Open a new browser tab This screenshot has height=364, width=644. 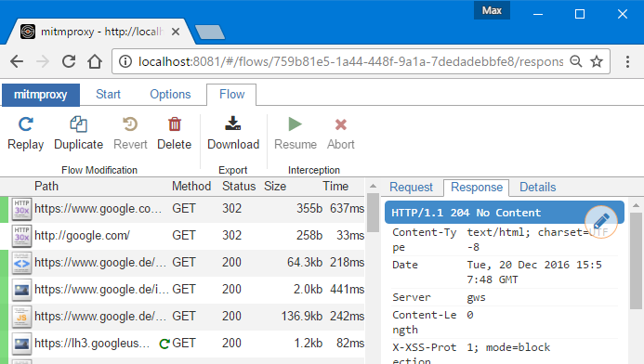pos(210,32)
